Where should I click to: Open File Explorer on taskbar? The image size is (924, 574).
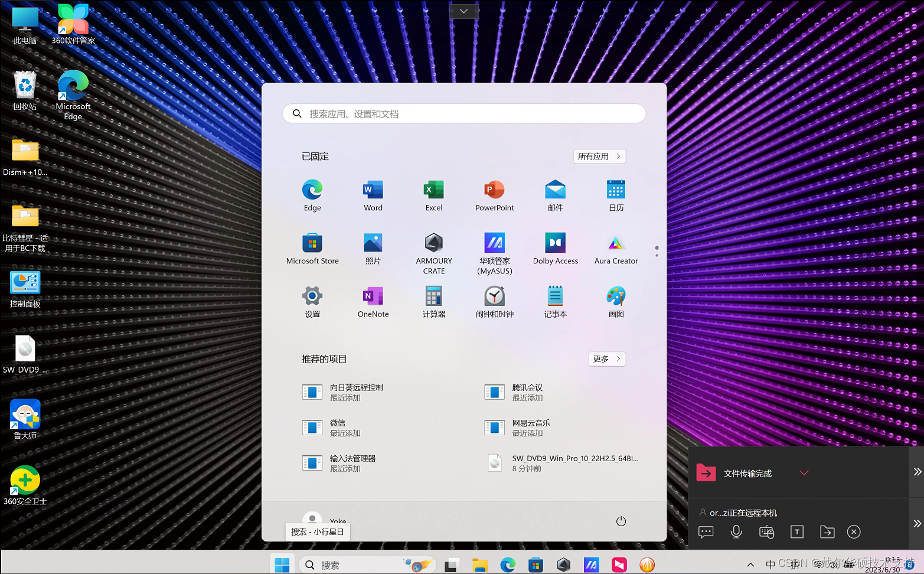point(479,565)
